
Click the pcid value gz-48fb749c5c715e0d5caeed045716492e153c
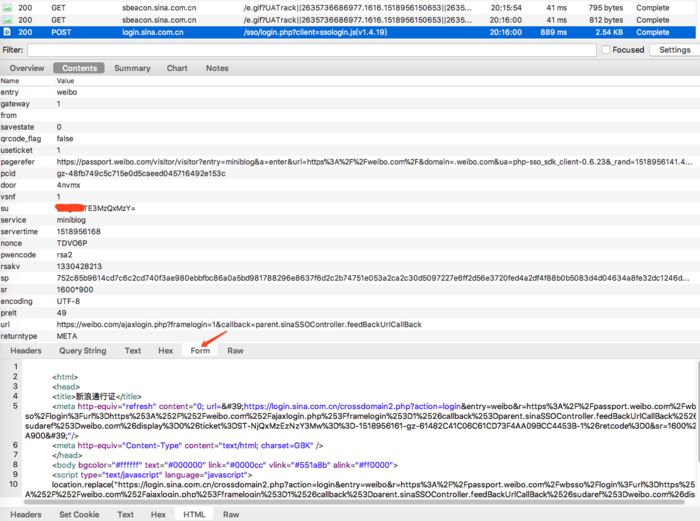141,173
